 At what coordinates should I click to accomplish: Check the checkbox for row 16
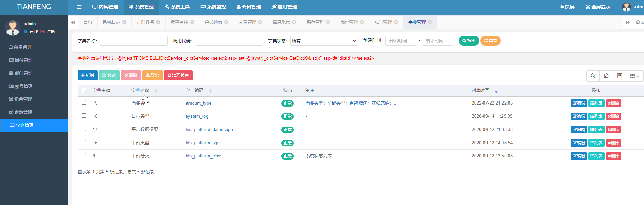[x=84, y=142]
